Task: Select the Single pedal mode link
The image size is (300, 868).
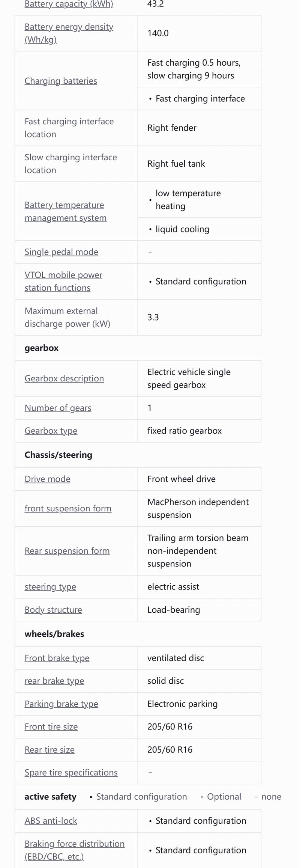Action: pos(61,252)
